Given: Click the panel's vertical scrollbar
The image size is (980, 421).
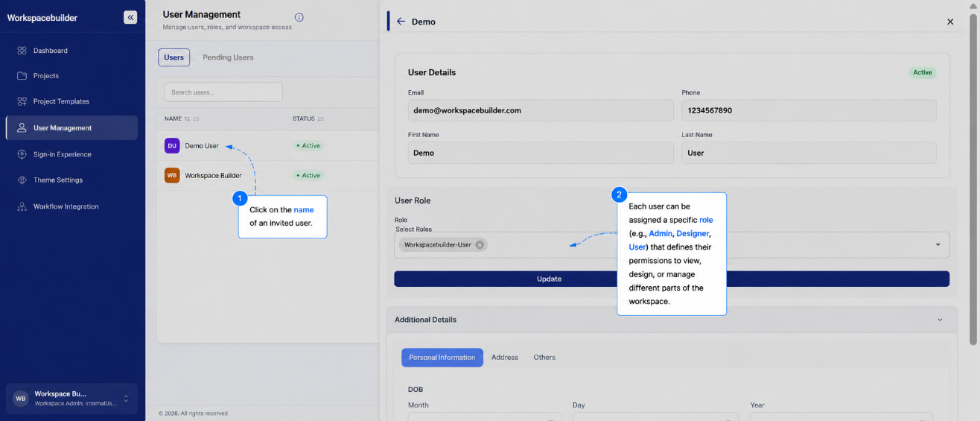Looking at the screenshot, I should (973, 179).
